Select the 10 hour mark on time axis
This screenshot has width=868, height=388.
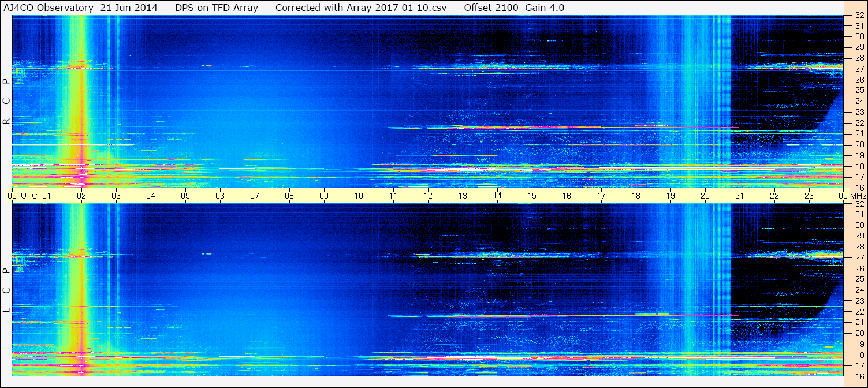(359, 196)
